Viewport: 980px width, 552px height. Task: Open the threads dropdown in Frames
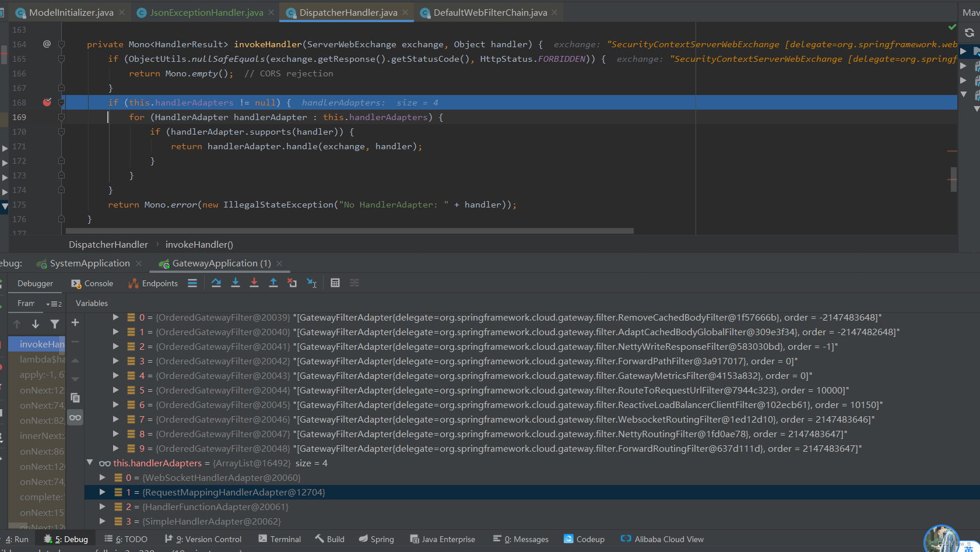54,304
